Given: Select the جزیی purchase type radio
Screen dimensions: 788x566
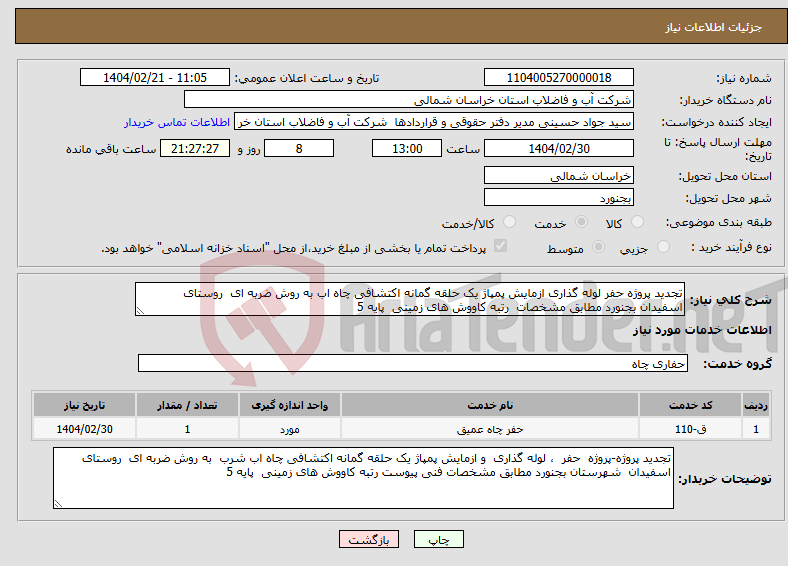Looking at the screenshot, I should pos(663,246).
